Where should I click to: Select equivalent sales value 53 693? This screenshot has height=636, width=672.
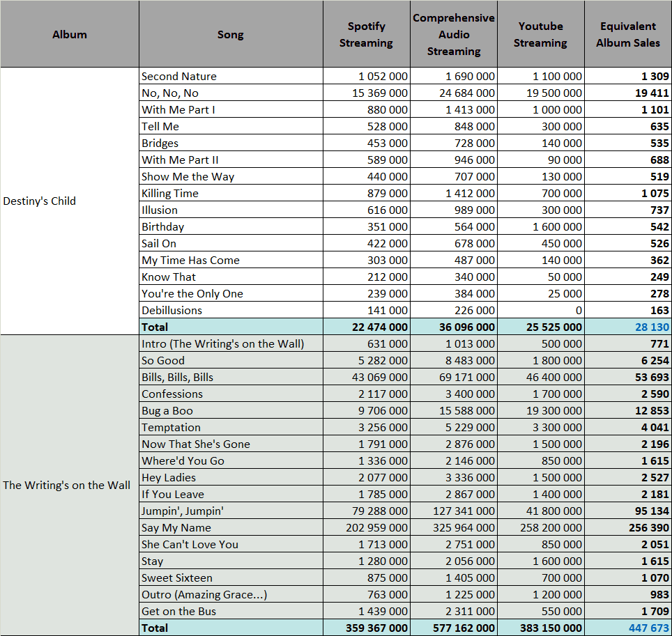pos(628,376)
